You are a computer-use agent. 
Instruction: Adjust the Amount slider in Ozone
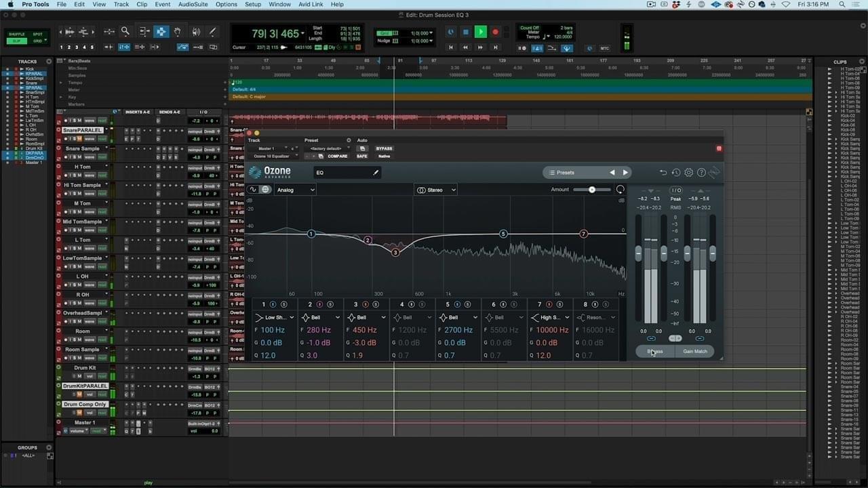click(x=591, y=190)
